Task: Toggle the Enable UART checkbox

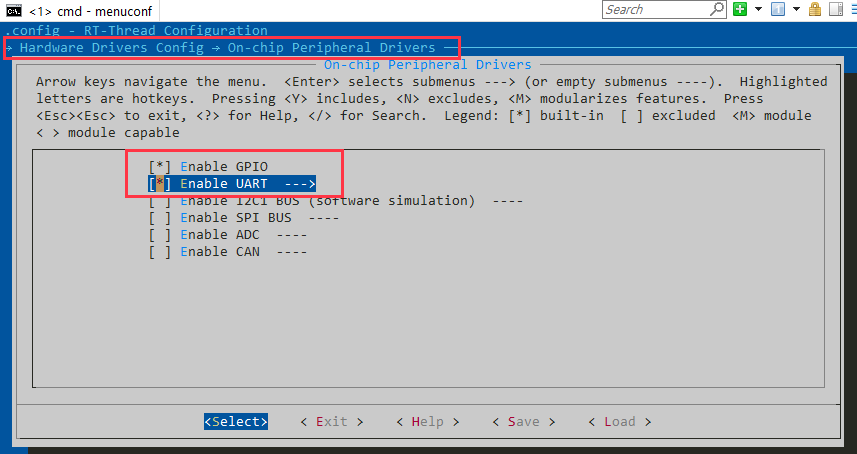Action: (160, 184)
